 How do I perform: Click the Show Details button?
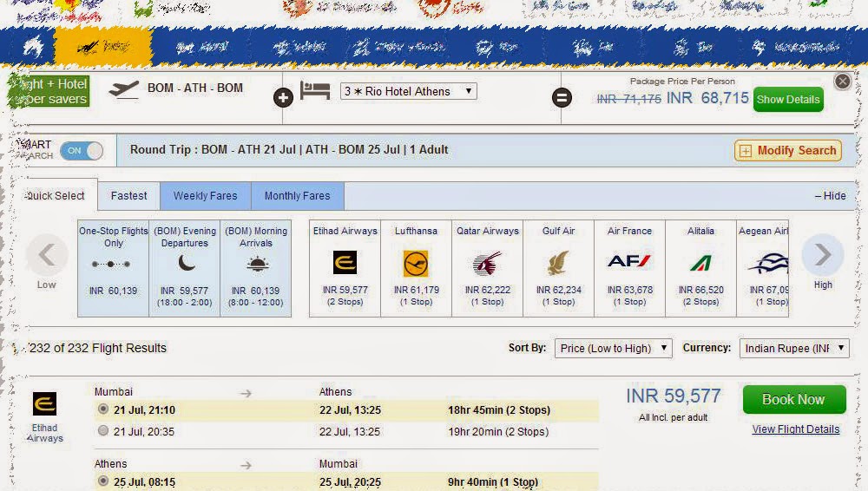(788, 100)
